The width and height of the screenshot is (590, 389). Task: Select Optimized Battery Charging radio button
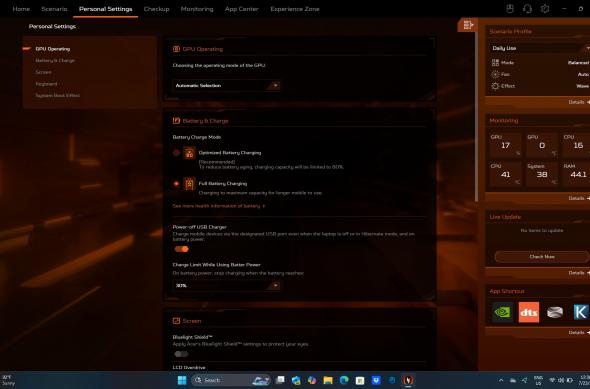[176, 153]
